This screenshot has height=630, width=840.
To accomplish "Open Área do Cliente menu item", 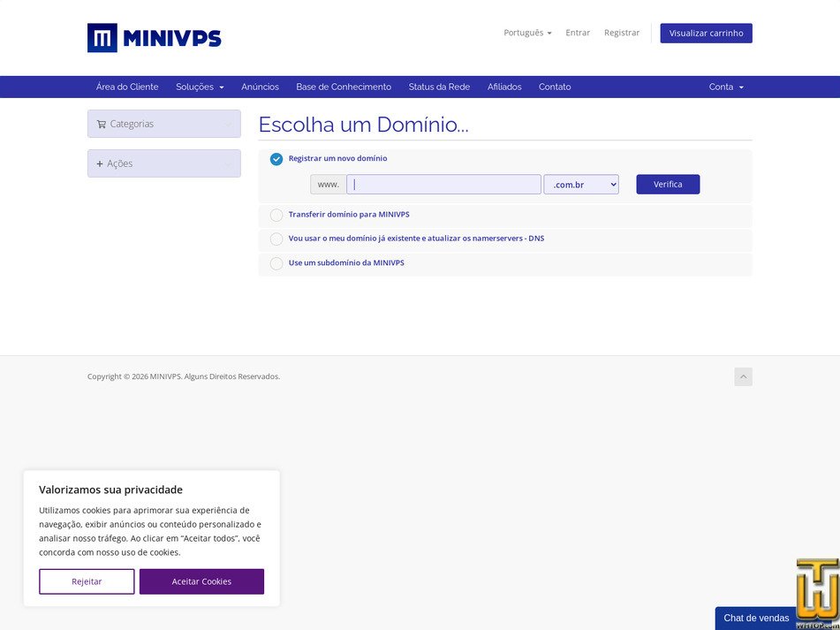I will coord(127,87).
